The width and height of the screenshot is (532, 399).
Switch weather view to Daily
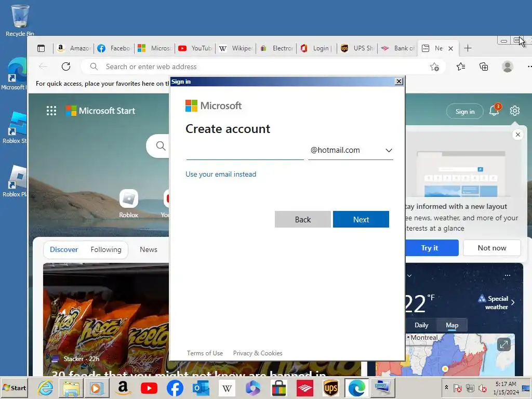coord(421,325)
